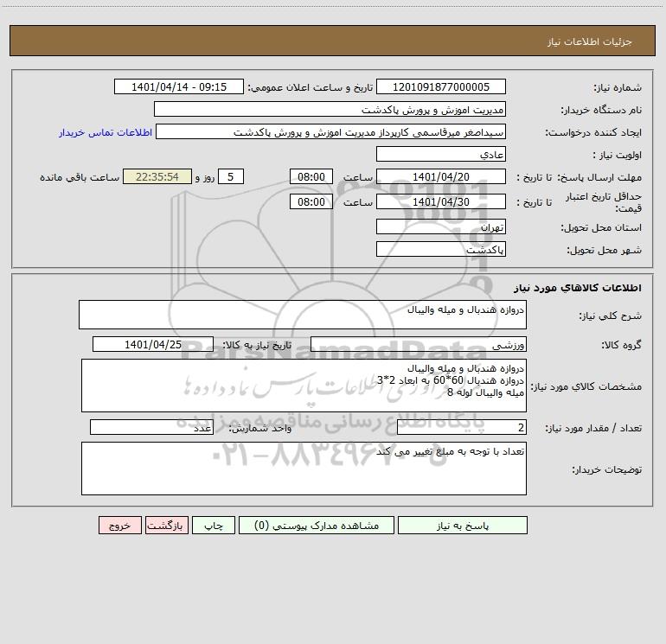Click the توضیحات خریدار label

tap(607, 469)
